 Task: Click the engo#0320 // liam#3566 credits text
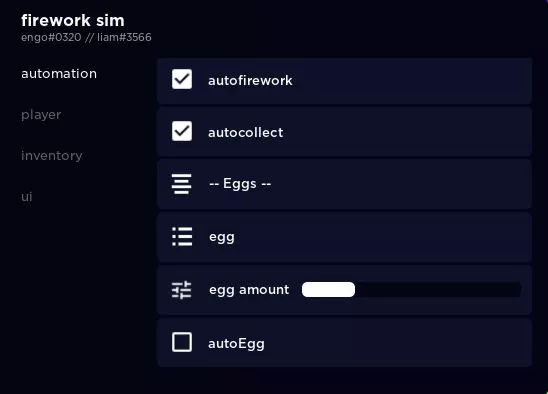[x=86, y=37]
